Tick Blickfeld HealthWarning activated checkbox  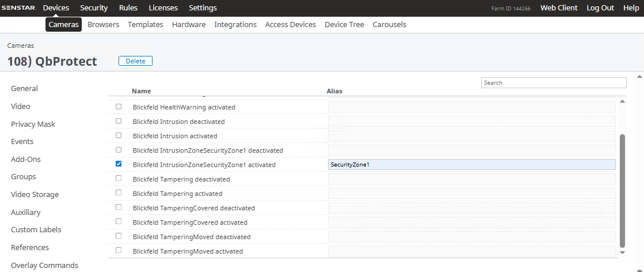click(x=119, y=107)
